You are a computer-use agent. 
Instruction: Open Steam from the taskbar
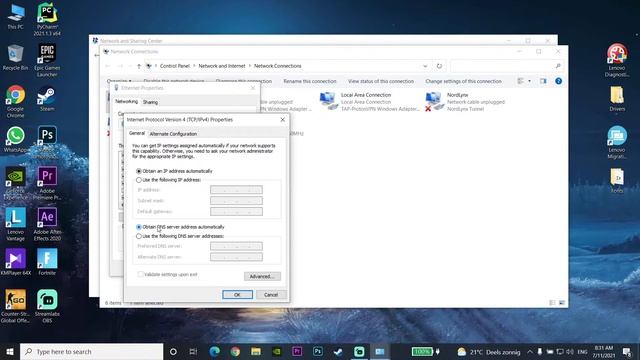(x=338, y=351)
